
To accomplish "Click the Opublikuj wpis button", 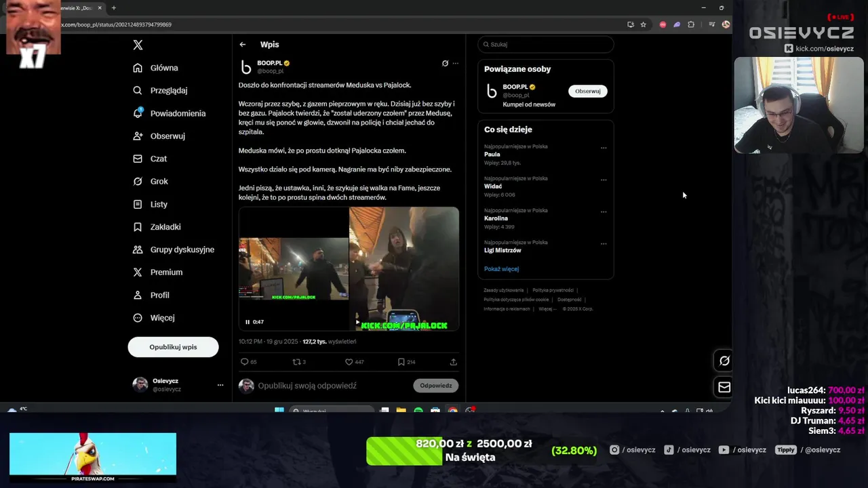I will tap(173, 347).
